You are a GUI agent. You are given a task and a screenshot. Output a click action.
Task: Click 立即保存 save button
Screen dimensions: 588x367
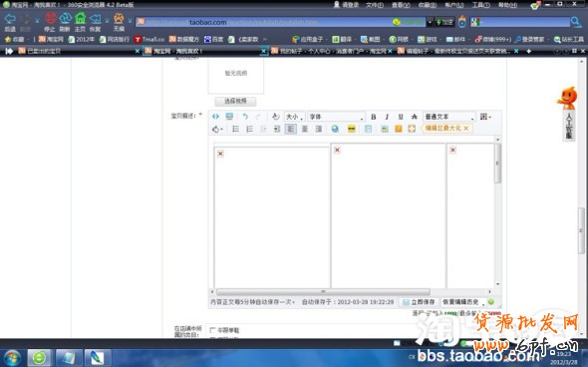[420, 302]
